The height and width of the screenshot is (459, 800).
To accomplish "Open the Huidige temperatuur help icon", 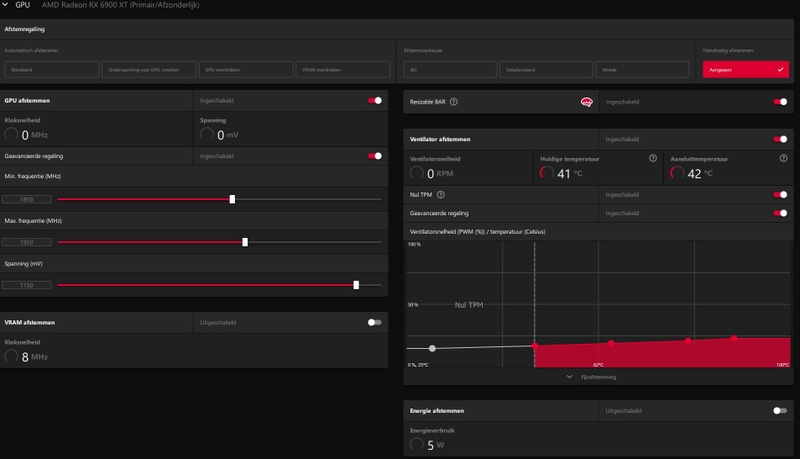I will [x=653, y=158].
